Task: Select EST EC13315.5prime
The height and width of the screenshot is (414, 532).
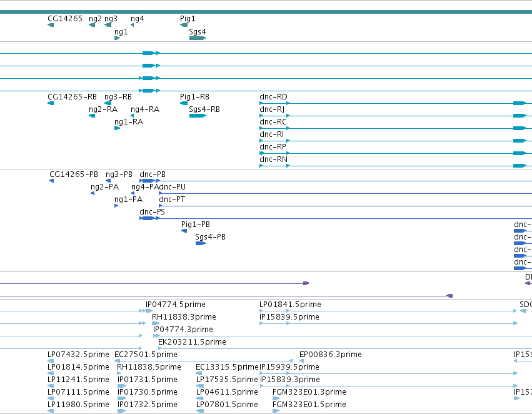Action: point(228,367)
